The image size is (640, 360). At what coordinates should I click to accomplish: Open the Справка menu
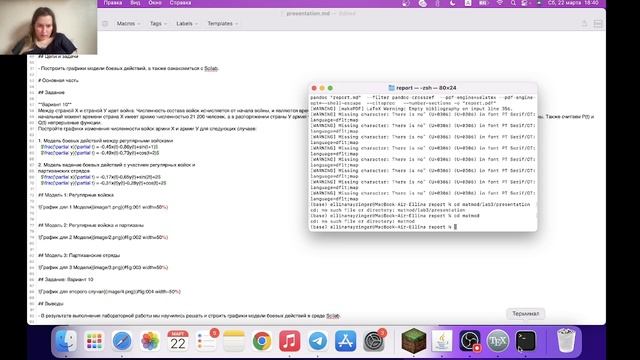click(180, 3)
